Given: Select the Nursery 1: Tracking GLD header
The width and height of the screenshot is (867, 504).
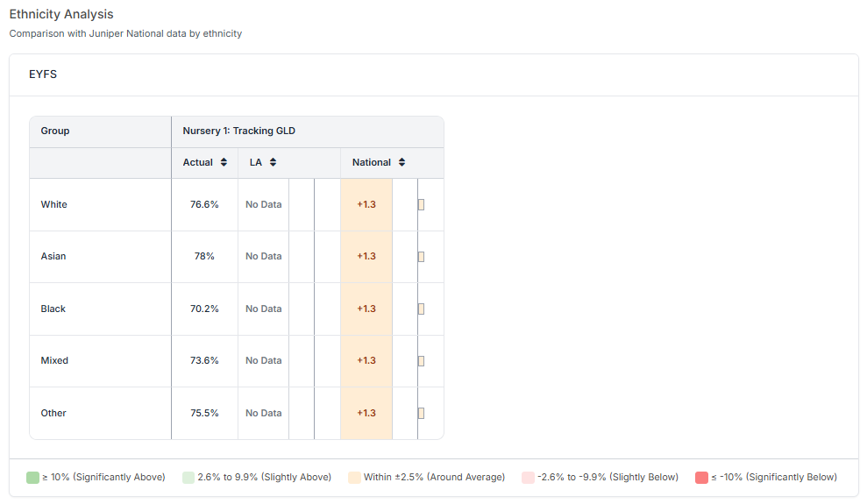Looking at the screenshot, I should [x=239, y=131].
